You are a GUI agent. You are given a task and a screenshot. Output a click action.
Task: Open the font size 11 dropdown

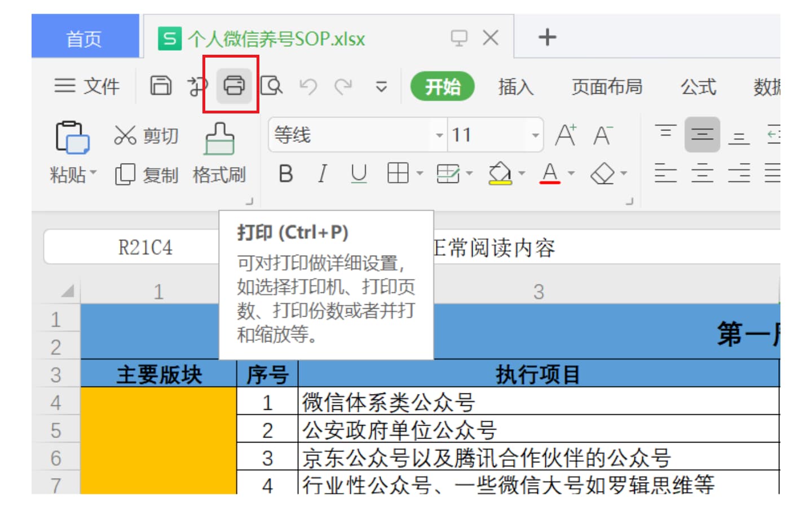coord(535,135)
